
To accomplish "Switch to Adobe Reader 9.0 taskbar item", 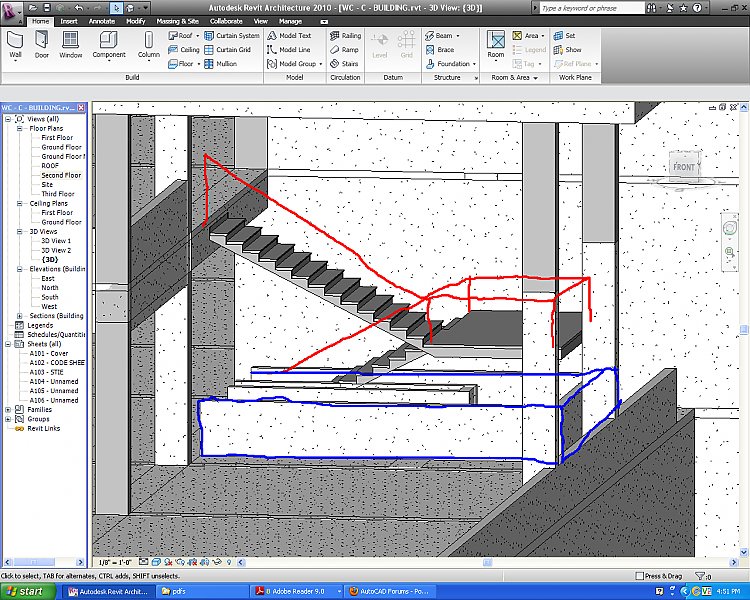I will click(298, 591).
